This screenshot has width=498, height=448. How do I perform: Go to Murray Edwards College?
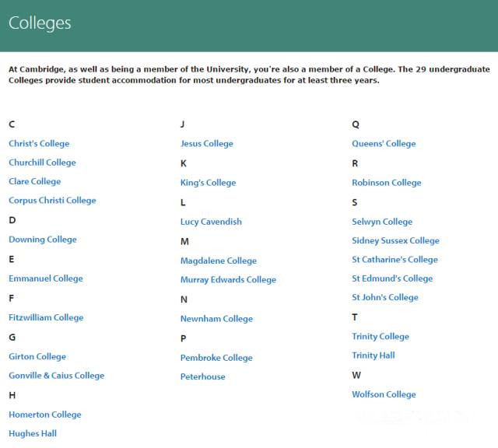point(228,280)
